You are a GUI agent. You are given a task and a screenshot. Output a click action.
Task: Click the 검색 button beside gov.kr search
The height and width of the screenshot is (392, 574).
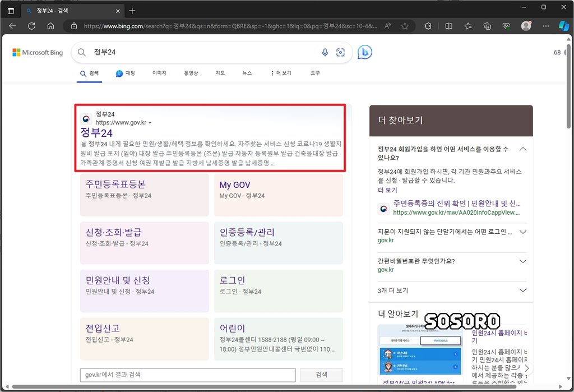321,375
